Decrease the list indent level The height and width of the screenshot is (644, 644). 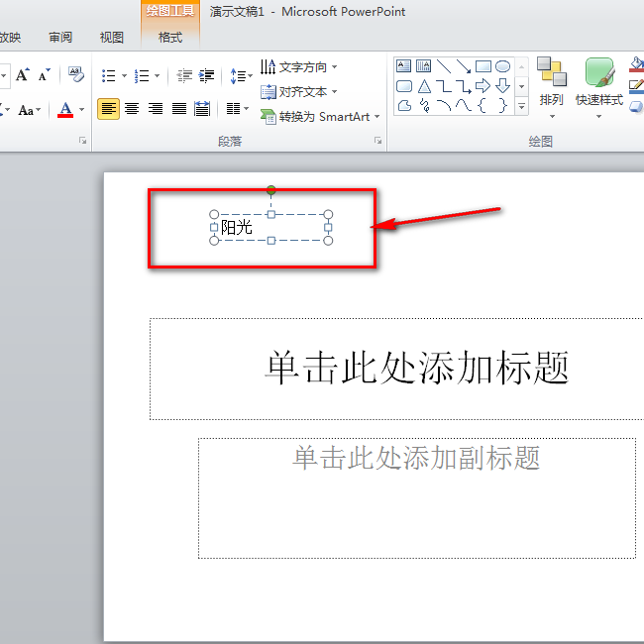point(184,76)
